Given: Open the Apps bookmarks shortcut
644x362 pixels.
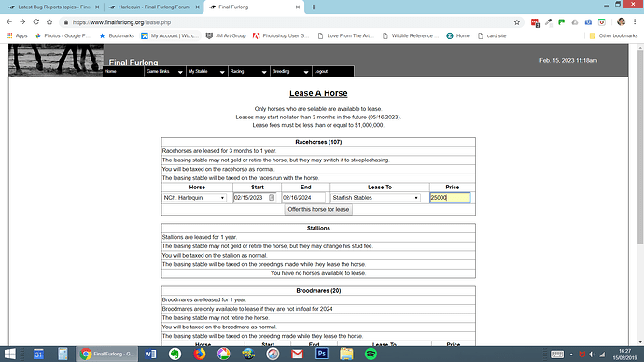Looking at the screenshot, I should [17, 35].
